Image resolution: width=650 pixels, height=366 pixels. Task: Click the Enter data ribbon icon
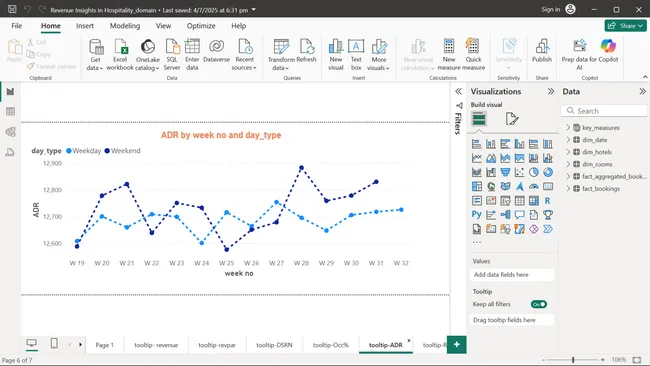pyautogui.click(x=192, y=55)
